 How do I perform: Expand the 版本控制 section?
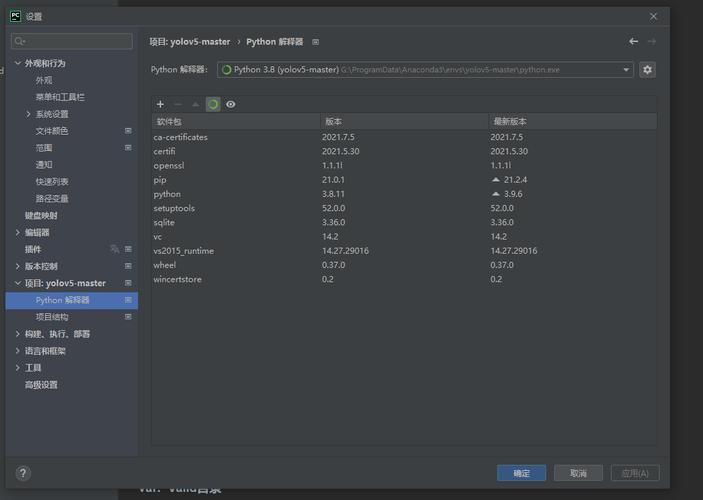(18, 266)
